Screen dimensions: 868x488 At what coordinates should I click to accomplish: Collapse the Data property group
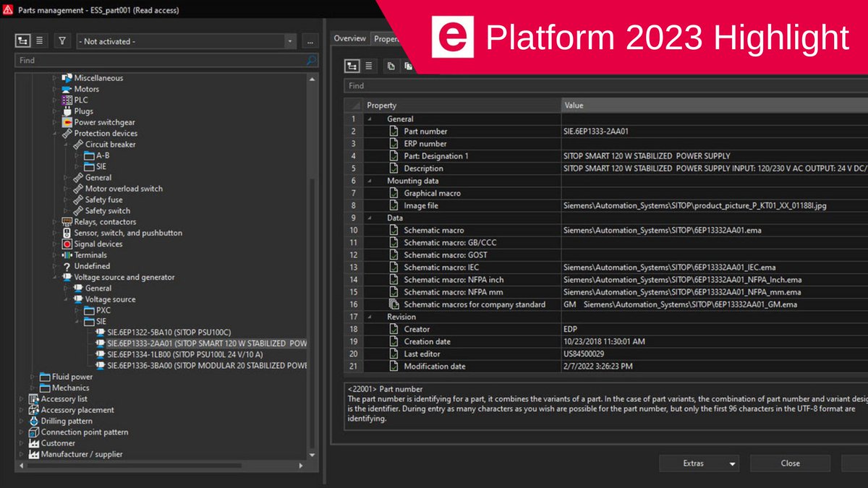pos(370,218)
